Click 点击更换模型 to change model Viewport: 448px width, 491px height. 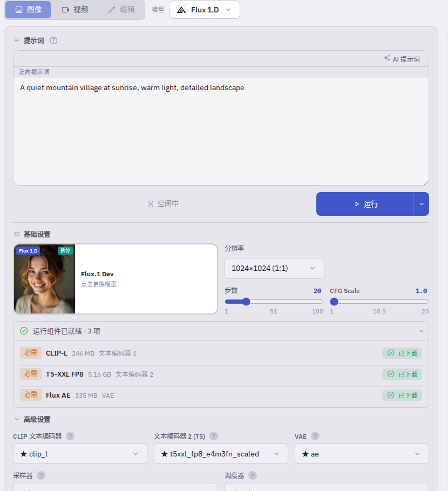[x=99, y=284]
